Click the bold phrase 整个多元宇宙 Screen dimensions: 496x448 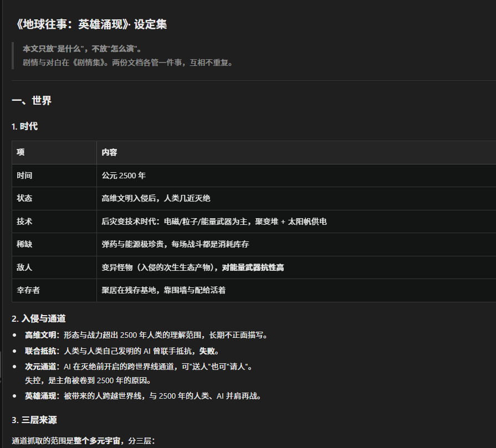click(x=97, y=441)
